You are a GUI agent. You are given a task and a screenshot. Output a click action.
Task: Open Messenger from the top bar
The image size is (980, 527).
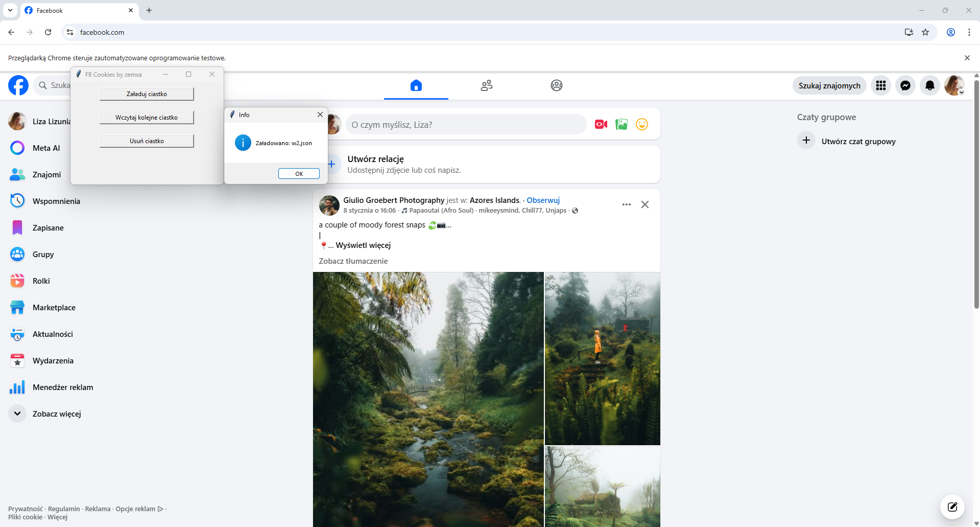pyautogui.click(x=905, y=86)
